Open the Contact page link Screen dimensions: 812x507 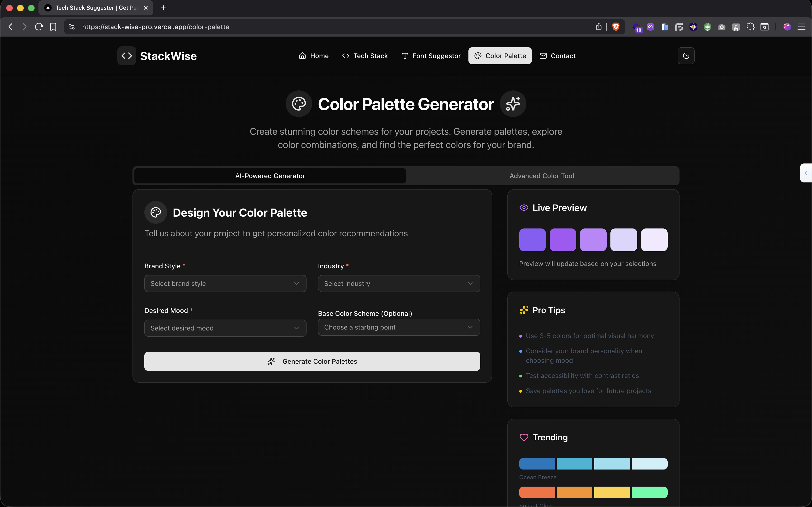click(x=557, y=56)
